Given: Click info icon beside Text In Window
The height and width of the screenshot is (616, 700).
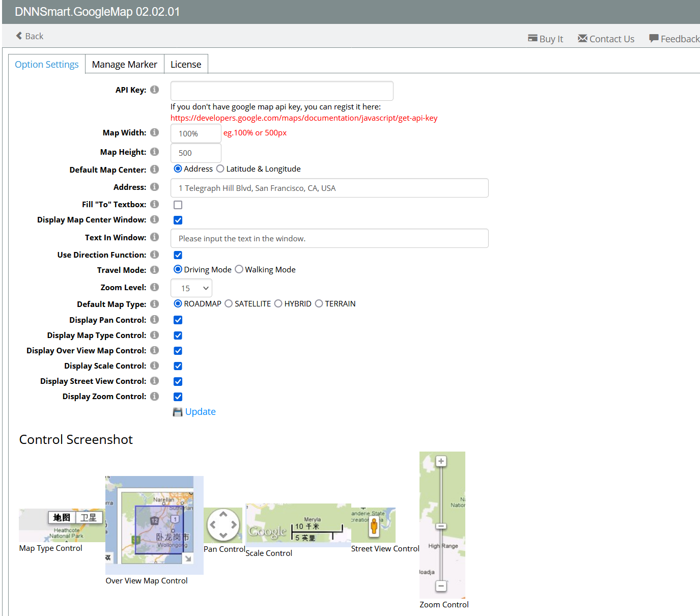Looking at the screenshot, I should (155, 237).
